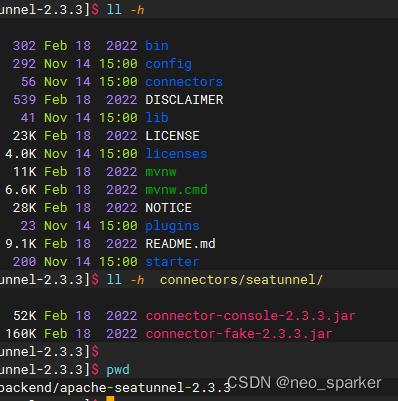Select connector-console-2.3.3.jar file name
The image size is (398, 401).
click(250, 316)
